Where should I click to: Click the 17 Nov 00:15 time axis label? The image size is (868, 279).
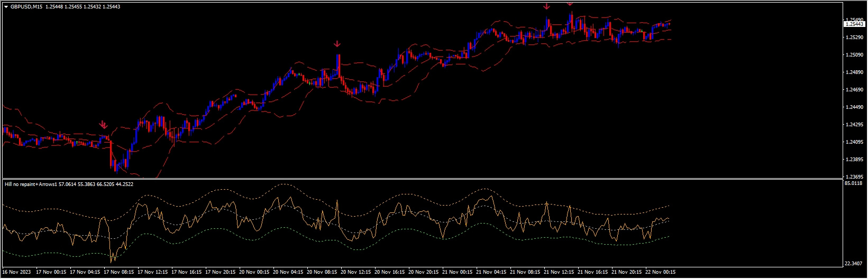pyautogui.click(x=51, y=272)
